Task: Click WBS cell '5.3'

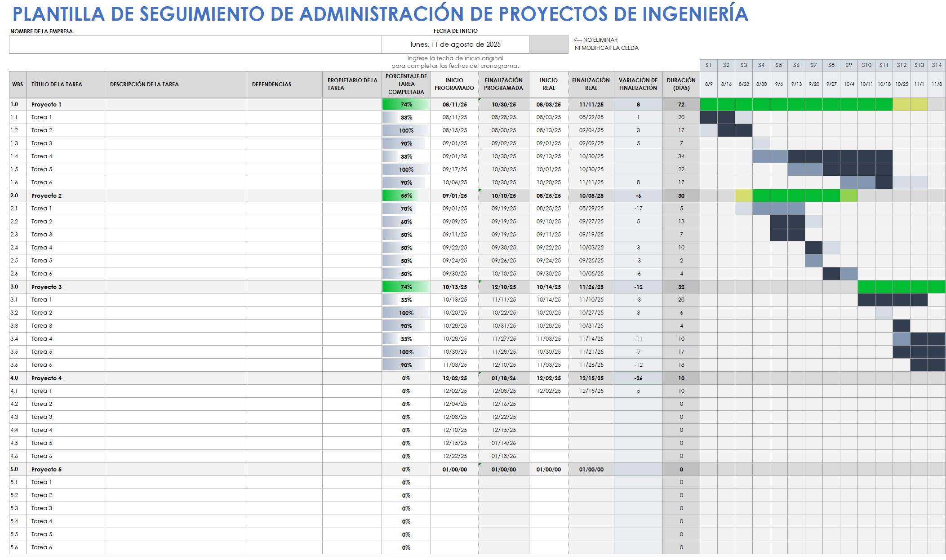Action: pyautogui.click(x=18, y=508)
